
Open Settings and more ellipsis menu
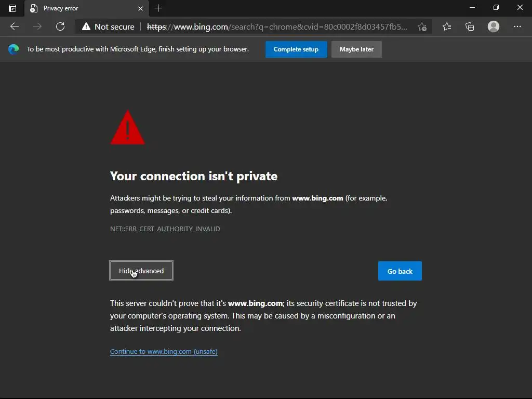pyautogui.click(x=517, y=26)
